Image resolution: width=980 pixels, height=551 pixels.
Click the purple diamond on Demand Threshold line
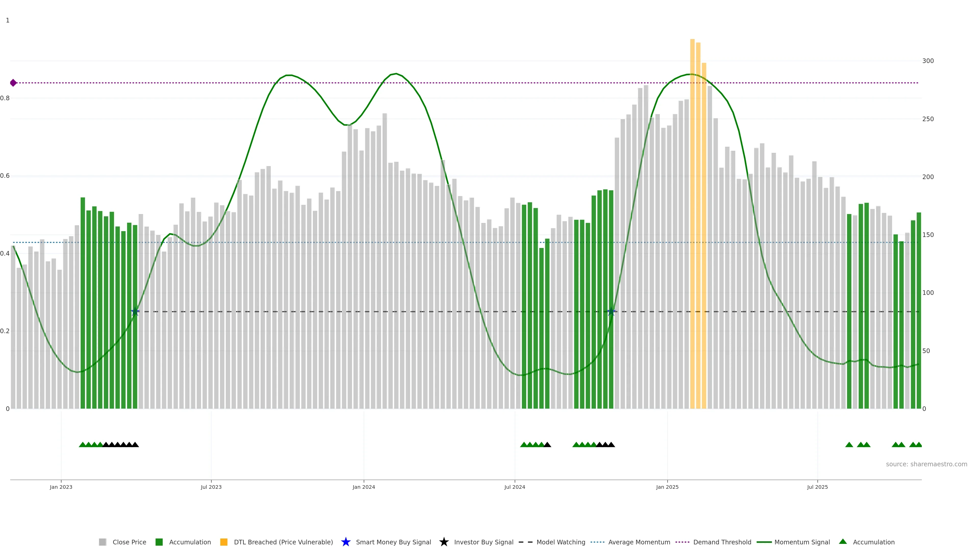tap(13, 83)
